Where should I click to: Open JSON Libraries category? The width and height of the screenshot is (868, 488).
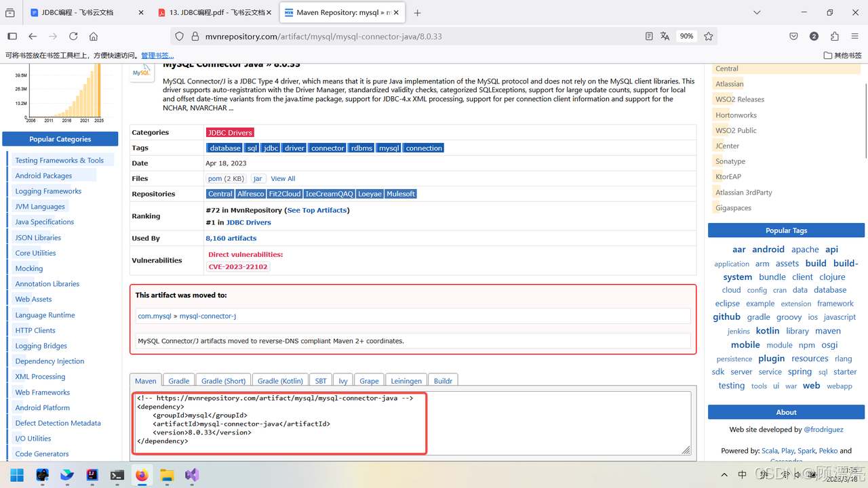38,238
